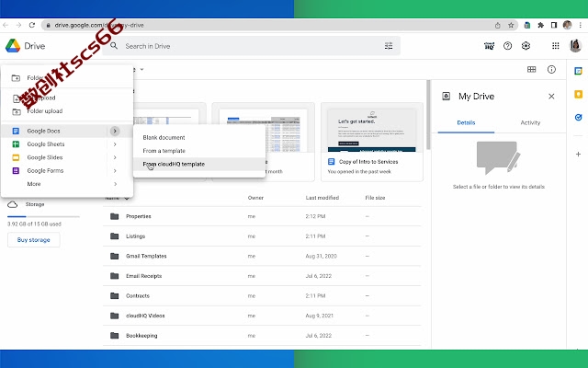Select the Gmail Templates folder row
Screen dimensions: 588x368
[x=262, y=256]
